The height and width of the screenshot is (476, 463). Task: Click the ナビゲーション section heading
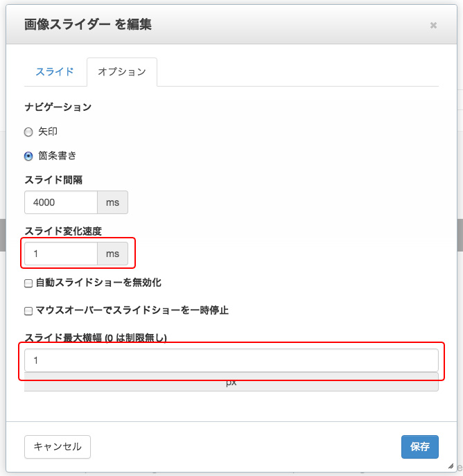point(58,107)
